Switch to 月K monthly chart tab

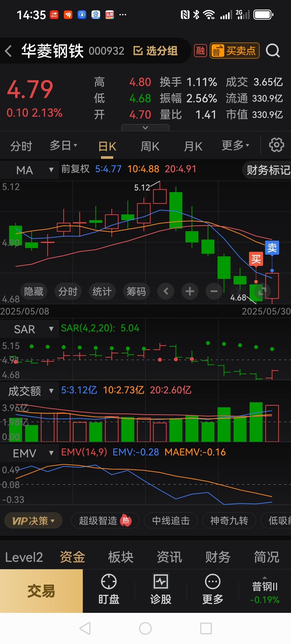point(193,146)
